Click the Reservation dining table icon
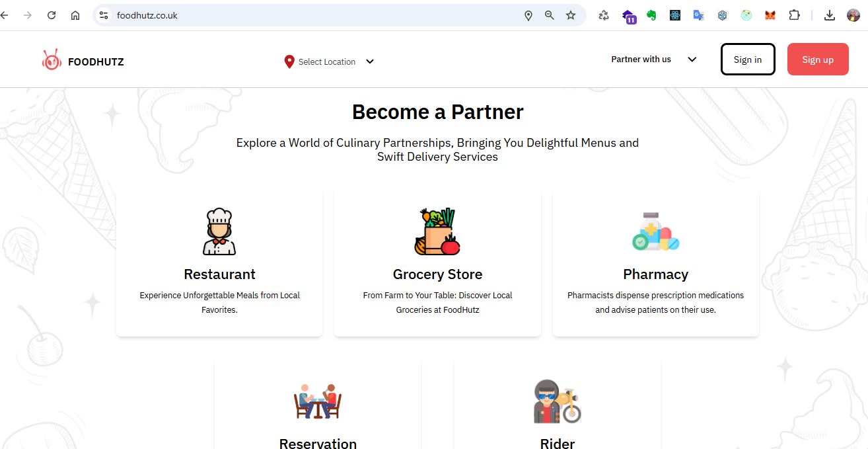 [318, 401]
